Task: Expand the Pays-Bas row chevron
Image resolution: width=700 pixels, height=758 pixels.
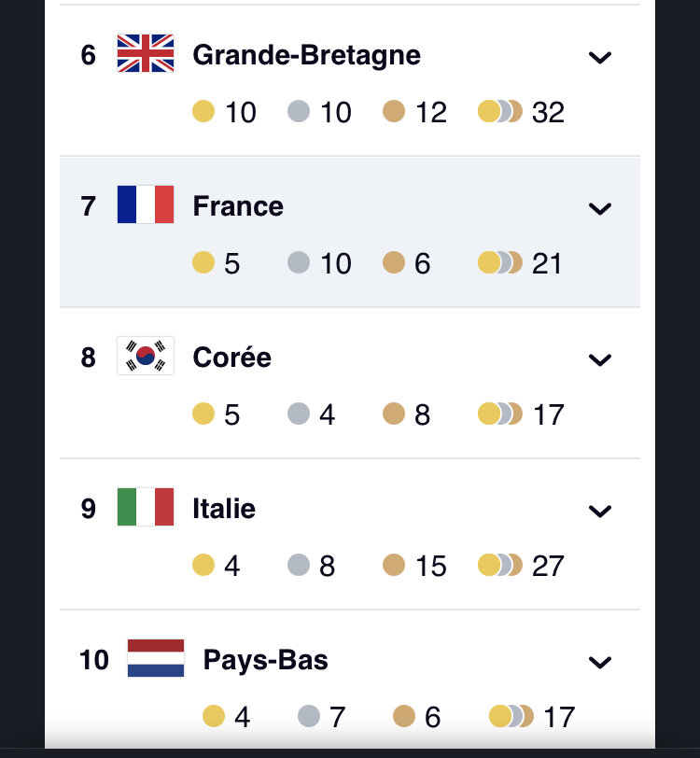Action: pyautogui.click(x=600, y=662)
